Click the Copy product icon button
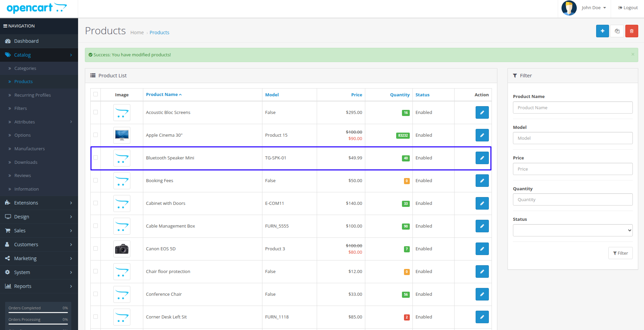 [617, 31]
